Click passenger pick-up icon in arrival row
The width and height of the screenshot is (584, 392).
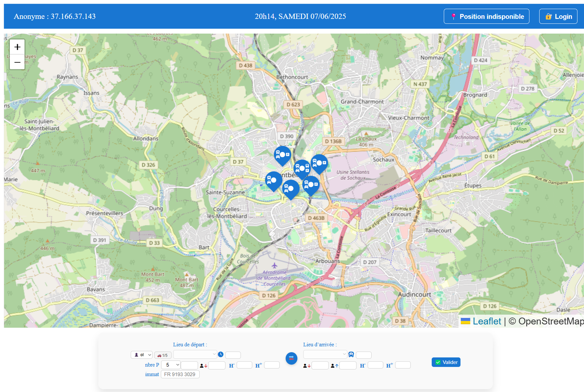(x=335, y=365)
